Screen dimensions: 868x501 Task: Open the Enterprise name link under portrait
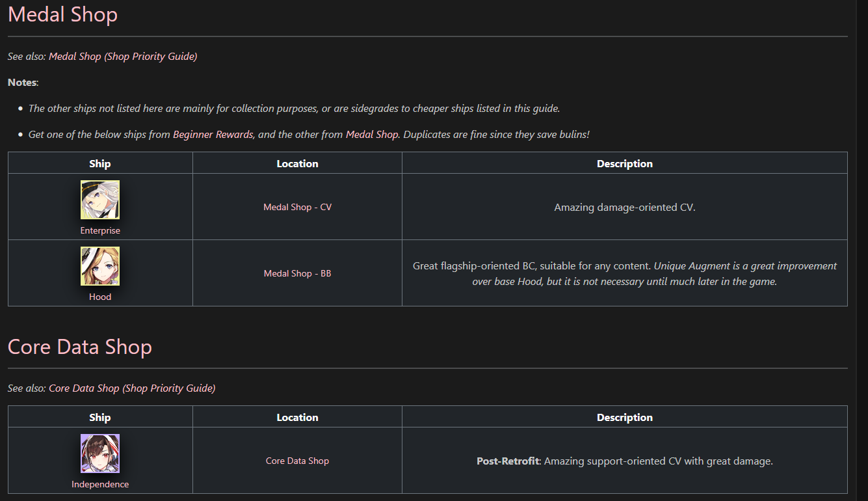(100, 230)
